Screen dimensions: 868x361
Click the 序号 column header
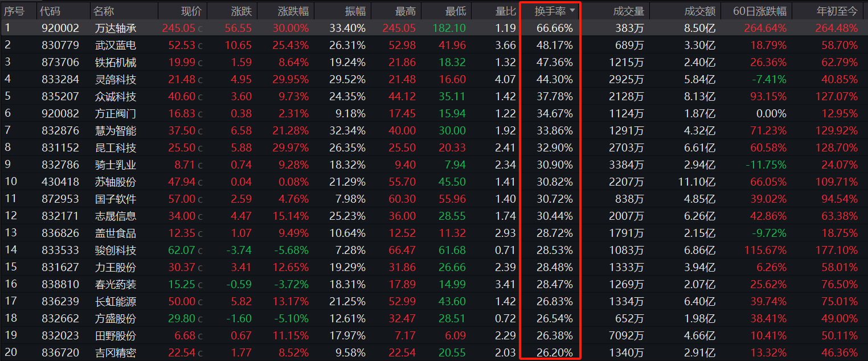point(14,11)
